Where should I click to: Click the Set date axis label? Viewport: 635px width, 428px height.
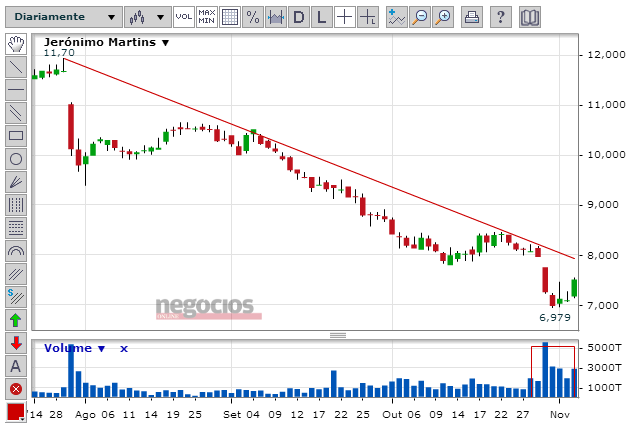[232, 415]
